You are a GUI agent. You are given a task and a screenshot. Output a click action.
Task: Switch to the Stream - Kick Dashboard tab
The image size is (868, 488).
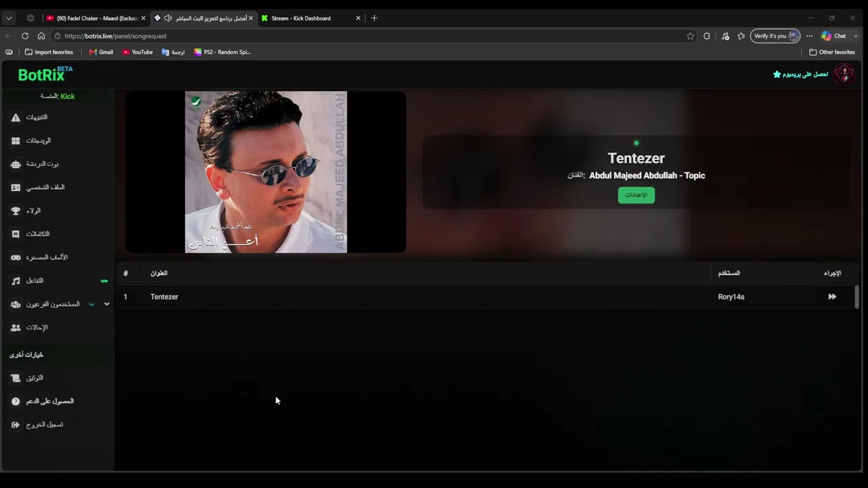click(x=311, y=18)
